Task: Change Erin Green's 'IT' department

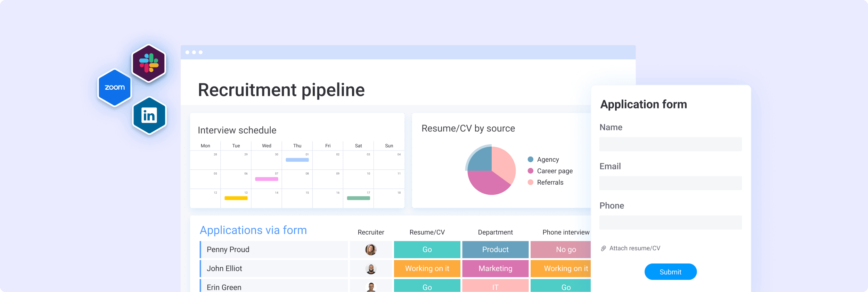Action: (495, 286)
